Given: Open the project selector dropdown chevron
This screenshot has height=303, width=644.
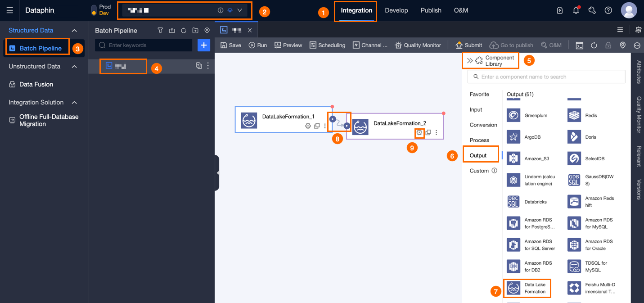Looking at the screenshot, I should click(x=240, y=10).
